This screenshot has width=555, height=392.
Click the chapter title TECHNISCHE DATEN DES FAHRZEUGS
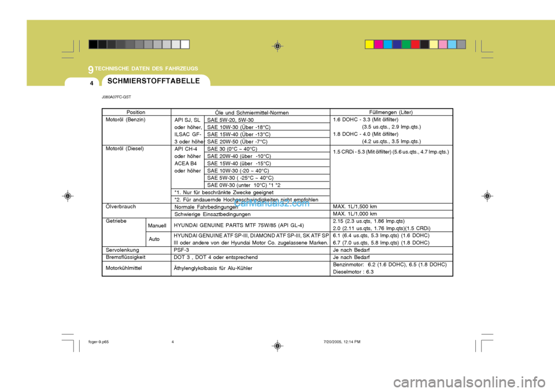tap(146, 69)
